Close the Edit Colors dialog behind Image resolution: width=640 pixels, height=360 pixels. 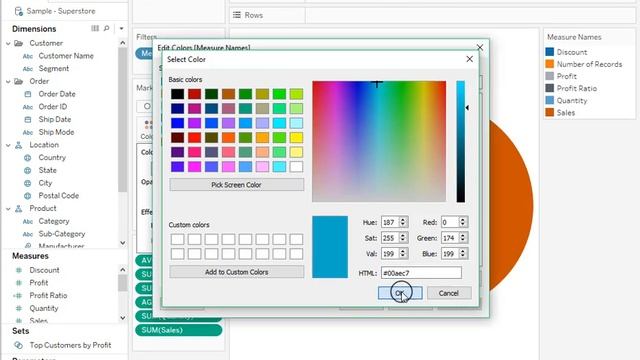480,47
